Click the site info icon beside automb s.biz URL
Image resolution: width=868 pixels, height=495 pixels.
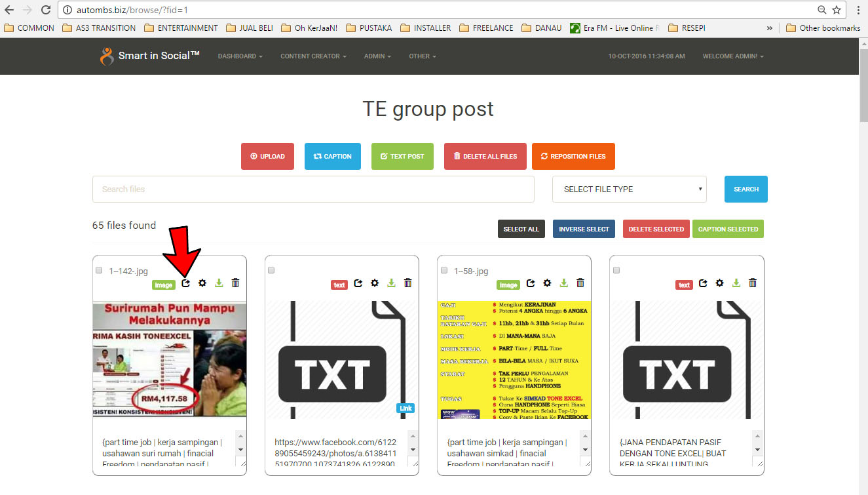pyautogui.click(x=67, y=10)
